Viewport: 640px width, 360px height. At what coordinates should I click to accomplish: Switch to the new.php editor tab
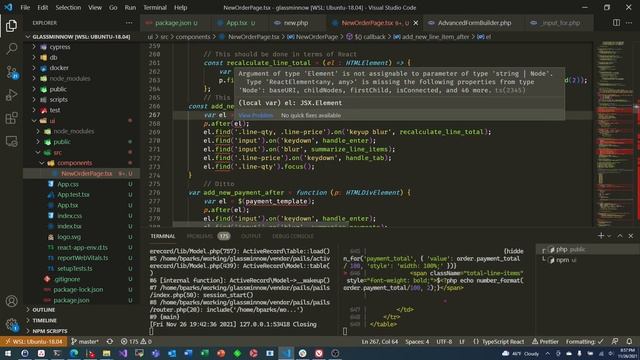(296, 23)
